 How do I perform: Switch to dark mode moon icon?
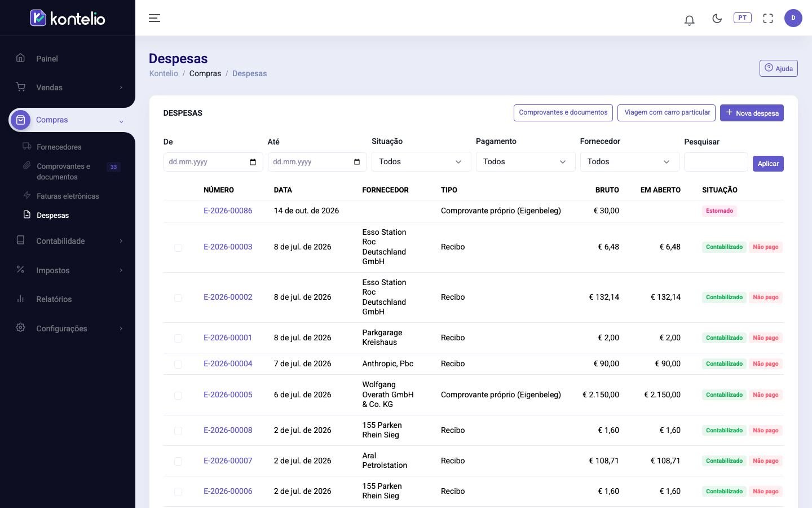point(717,18)
